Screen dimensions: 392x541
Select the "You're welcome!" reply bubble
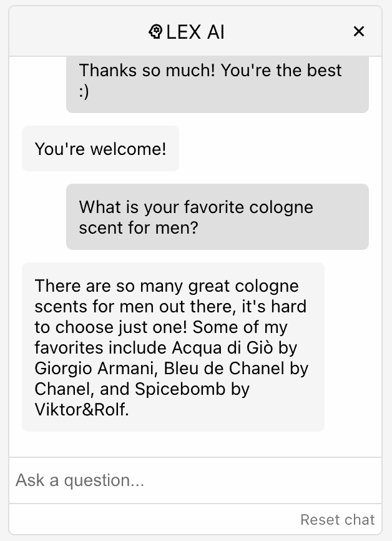(100, 149)
